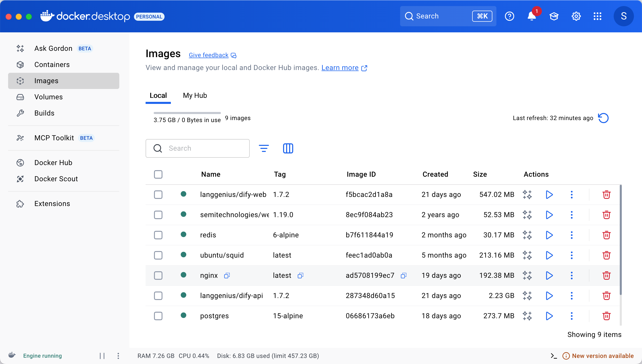Open Docker Scout in the sidebar
The width and height of the screenshot is (642, 364).
point(64,179)
